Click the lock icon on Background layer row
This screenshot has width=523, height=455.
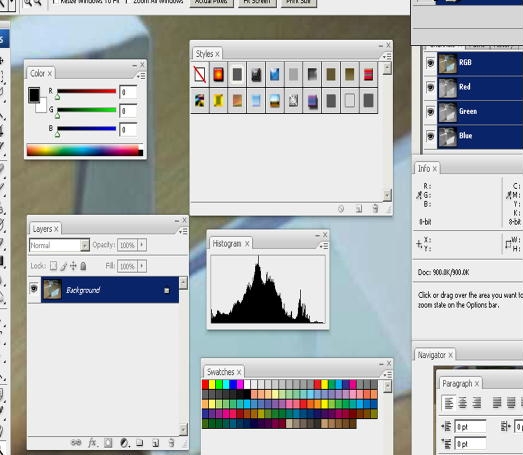pos(167,291)
